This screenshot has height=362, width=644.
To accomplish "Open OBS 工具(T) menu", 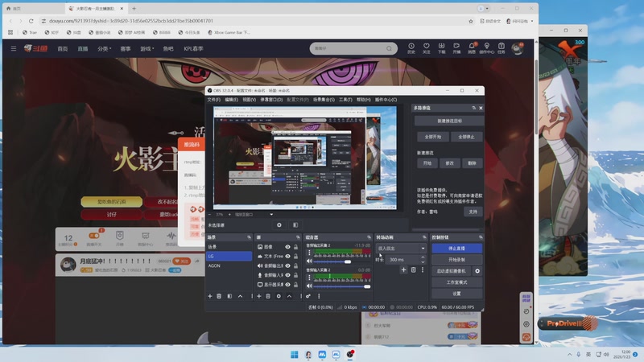I will click(345, 100).
